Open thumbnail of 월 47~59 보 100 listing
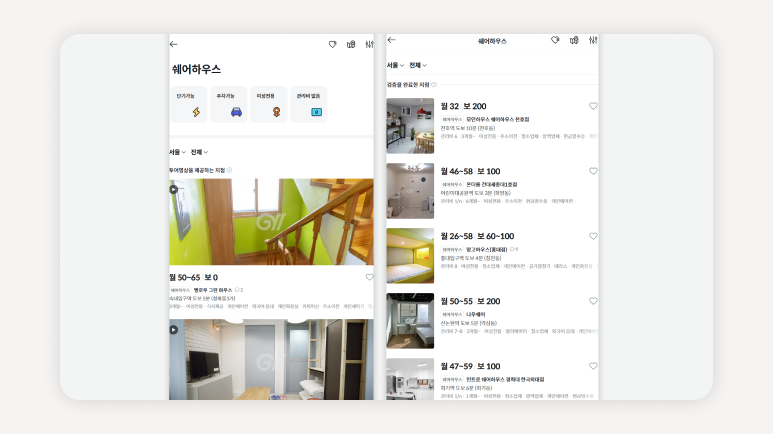The image size is (773, 434). click(x=410, y=379)
